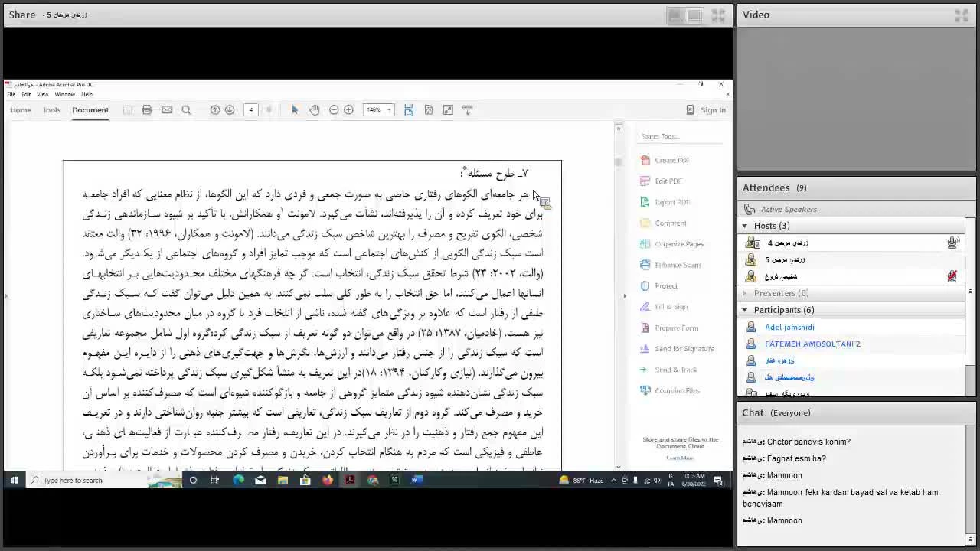Click the email envelope icon in toolbar
Image resolution: width=980 pixels, height=551 pixels.
(x=167, y=110)
